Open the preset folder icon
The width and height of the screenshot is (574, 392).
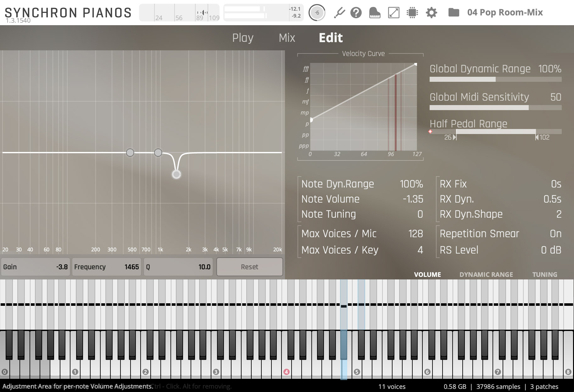click(454, 13)
